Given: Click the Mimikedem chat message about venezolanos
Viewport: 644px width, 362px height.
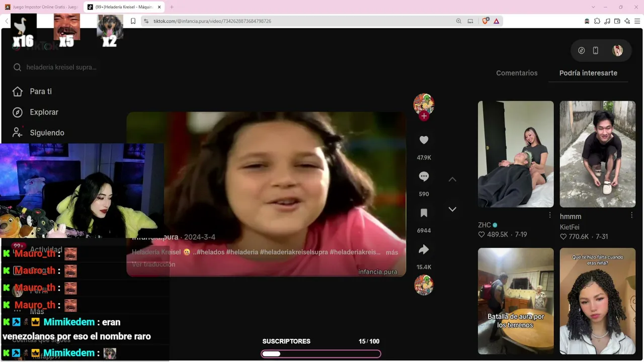Looking at the screenshot, I should click(76, 329).
